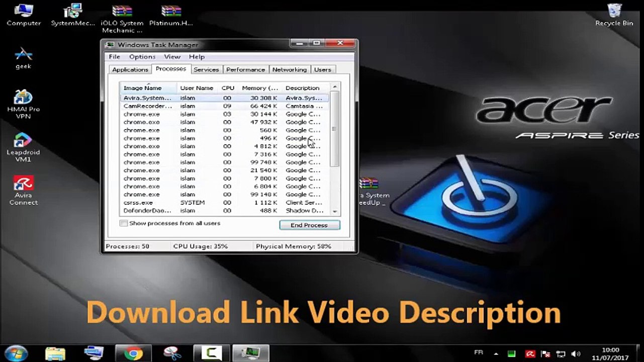The image size is (644, 362).
Task: Click the FR language indicator
Action: (x=479, y=353)
